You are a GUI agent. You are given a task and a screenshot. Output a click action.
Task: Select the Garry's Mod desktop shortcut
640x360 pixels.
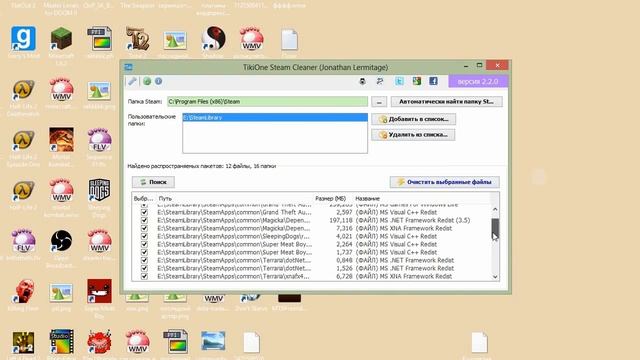coord(23,38)
